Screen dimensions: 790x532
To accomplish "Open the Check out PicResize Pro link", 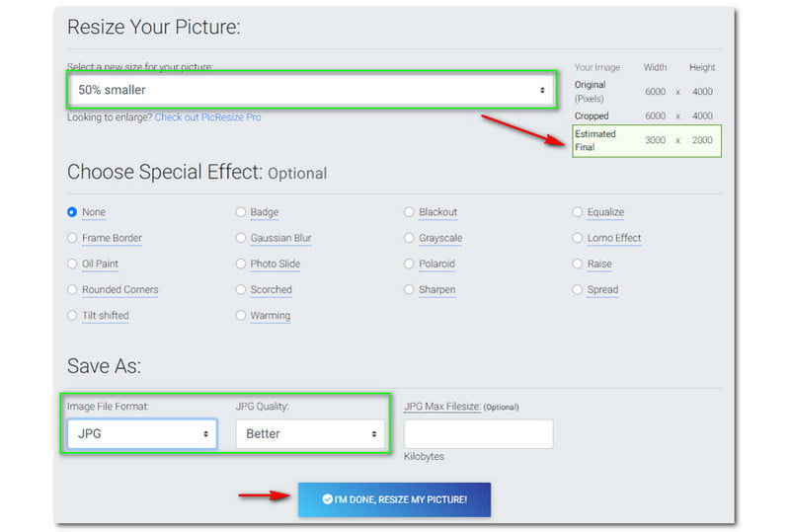I will (207, 117).
